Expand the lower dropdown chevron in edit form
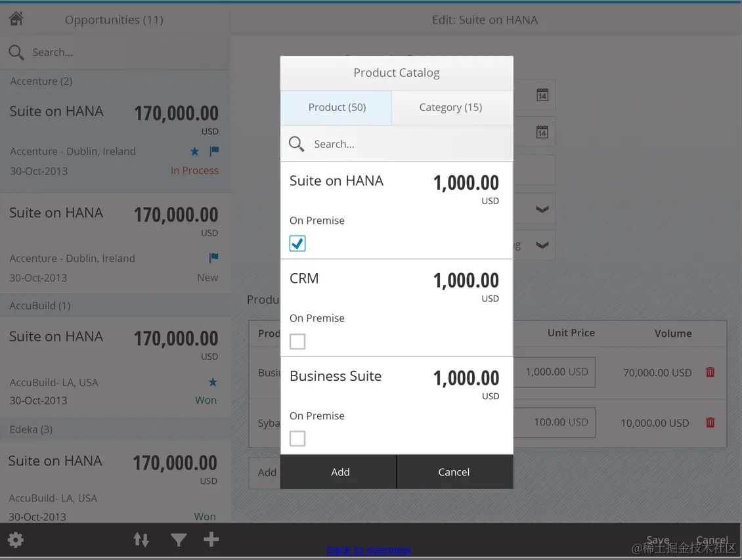 pyautogui.click(x=542, y=245)
